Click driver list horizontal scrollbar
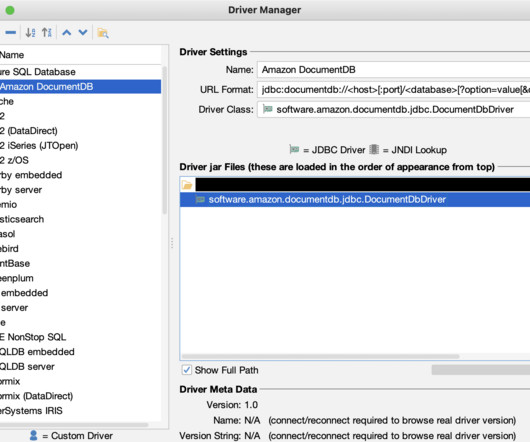 [x=74, y=425]
